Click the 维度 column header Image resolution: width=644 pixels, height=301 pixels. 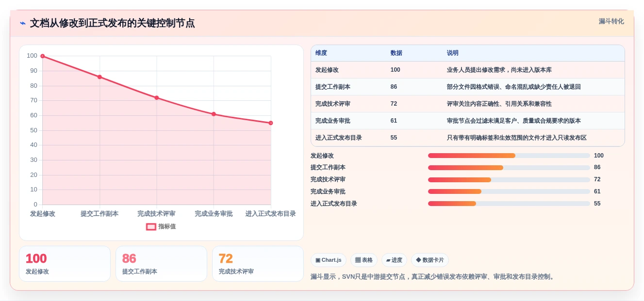coord(321,53)
